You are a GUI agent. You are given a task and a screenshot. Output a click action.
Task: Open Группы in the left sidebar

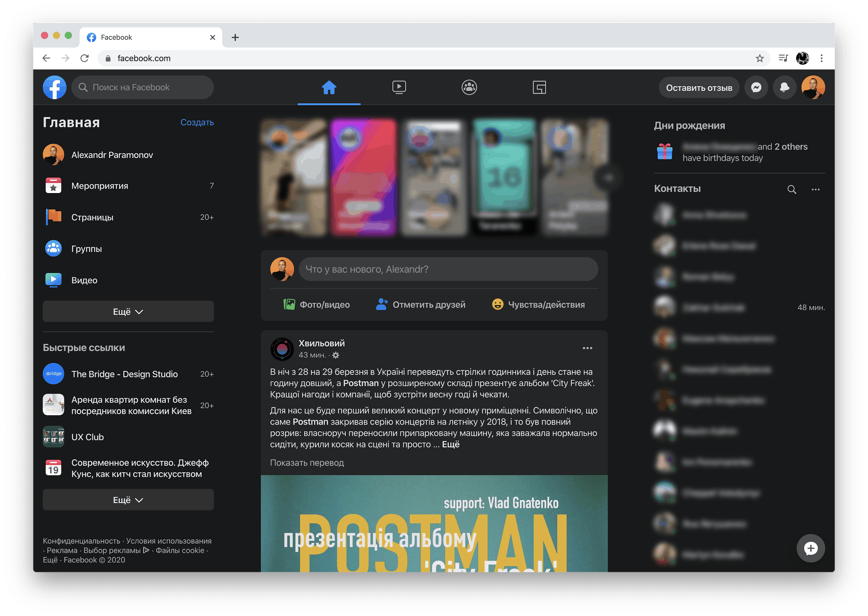[x=128, y=249]
